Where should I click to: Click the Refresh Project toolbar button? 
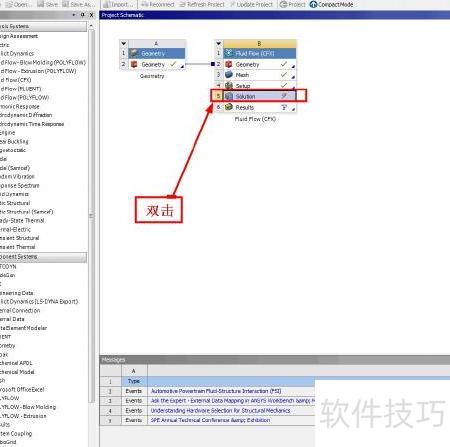click(x=202, y=4)
